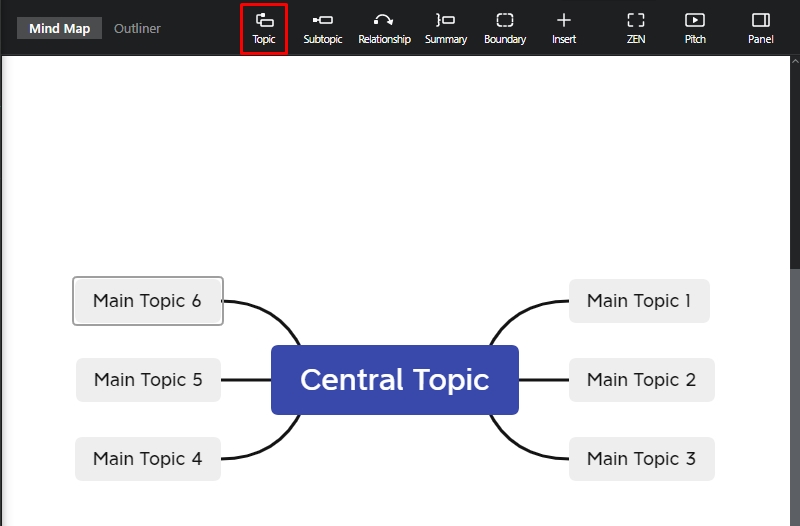Select Main Topic 3 node
Image resolution: width=800 pixels, height=526 pixels.
tap(642, 459)
